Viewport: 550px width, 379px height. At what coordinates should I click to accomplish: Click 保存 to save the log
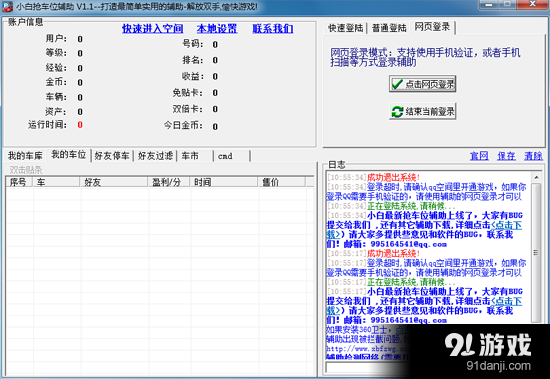pos(506,156)
